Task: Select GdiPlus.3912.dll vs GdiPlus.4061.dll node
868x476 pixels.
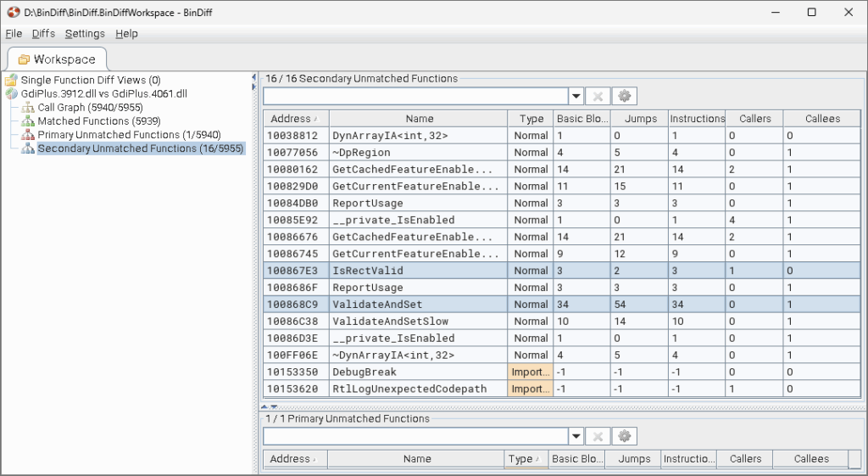Action: click(x=104, y=93)
